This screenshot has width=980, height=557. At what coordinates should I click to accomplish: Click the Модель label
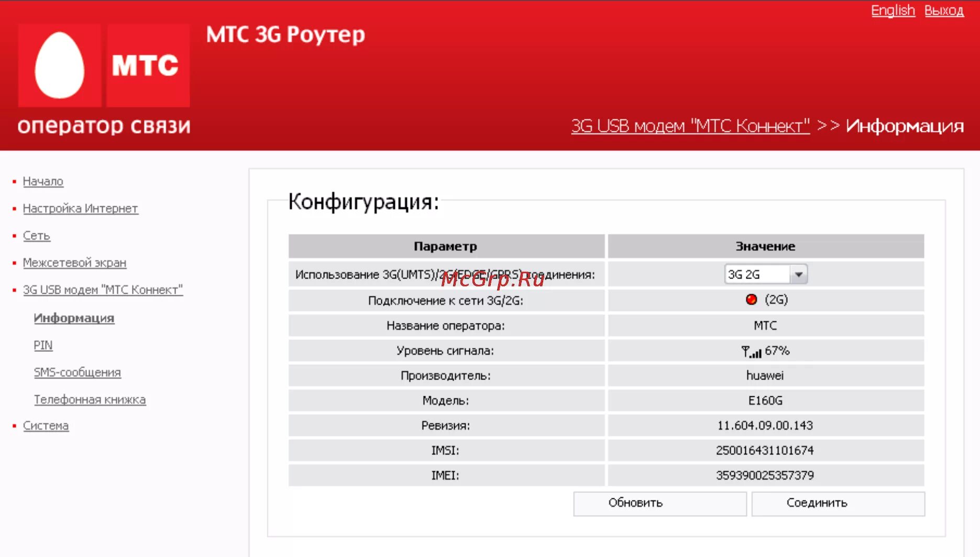tap(446, 400)
